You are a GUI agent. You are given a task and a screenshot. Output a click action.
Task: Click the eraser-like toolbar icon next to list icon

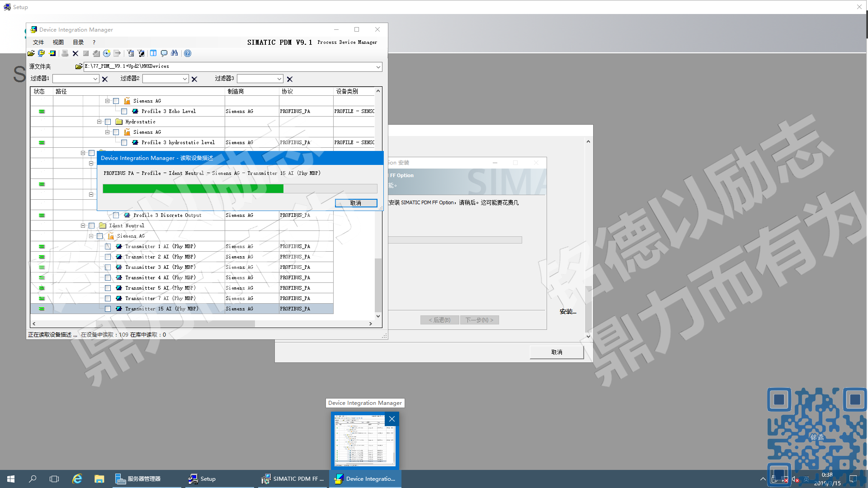tap(96, 53)
